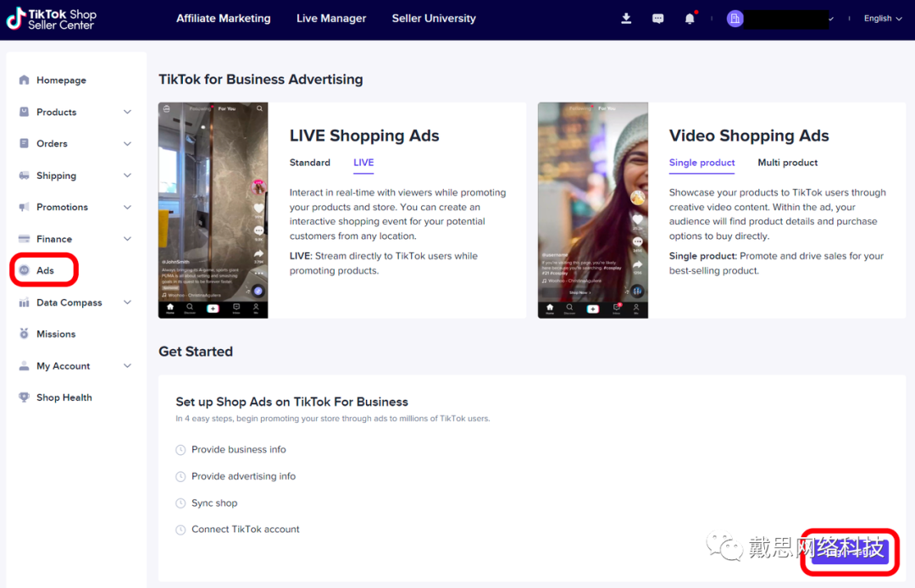Click the Finance card icon
The image size is (915, 588).
click(24, 239)
